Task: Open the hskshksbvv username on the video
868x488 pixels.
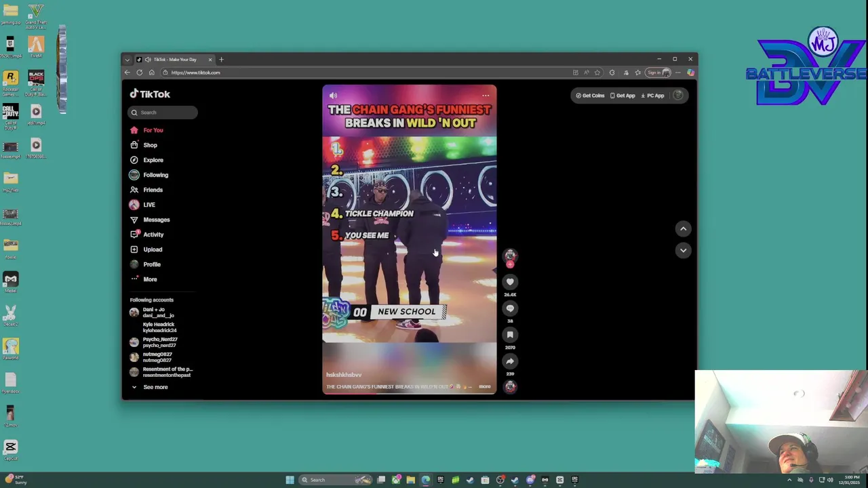Action: [x=344, y=375]
